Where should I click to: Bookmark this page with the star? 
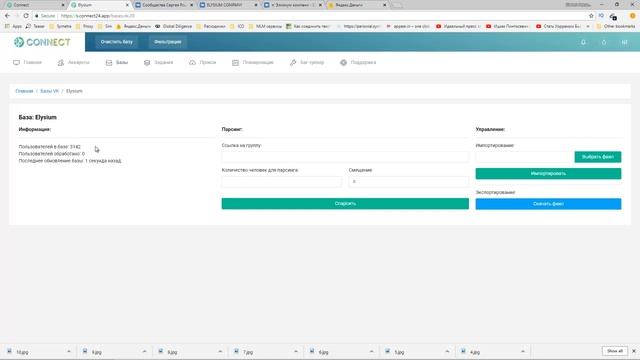pos(591,16)
